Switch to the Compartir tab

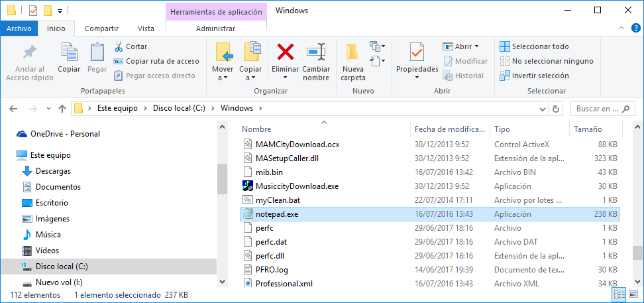point(101,29)
